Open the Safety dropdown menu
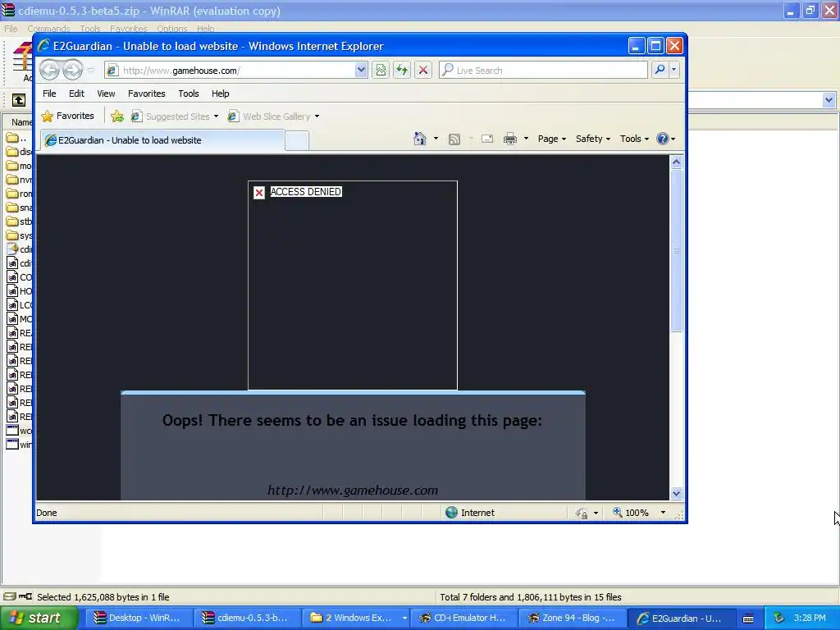Screen dimensions: 840x630 click(592, 139)
